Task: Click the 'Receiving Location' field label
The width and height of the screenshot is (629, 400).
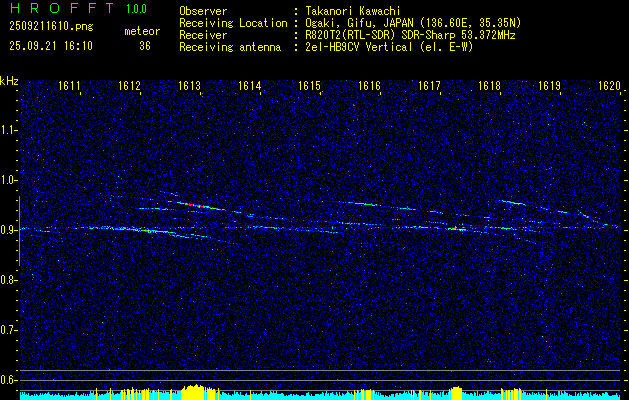Action: [233, 23]
